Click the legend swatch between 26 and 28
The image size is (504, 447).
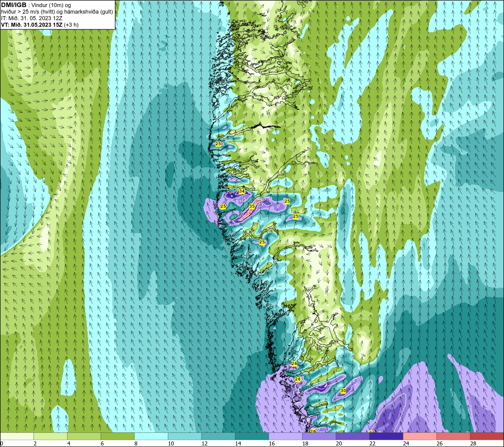coord(454,436)
